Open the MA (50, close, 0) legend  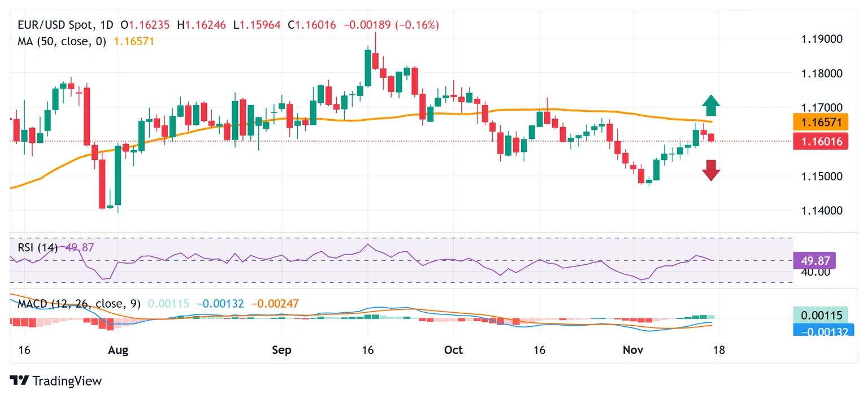point(62,42)
